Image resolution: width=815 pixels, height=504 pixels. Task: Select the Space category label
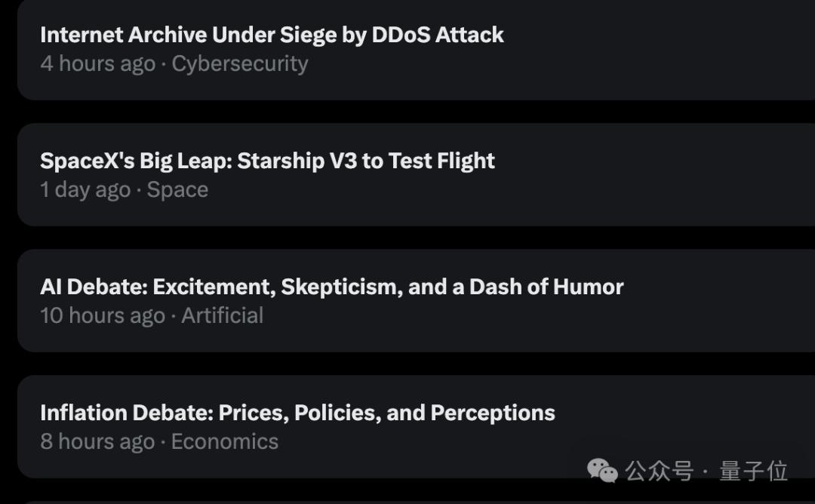click(177, 190)
